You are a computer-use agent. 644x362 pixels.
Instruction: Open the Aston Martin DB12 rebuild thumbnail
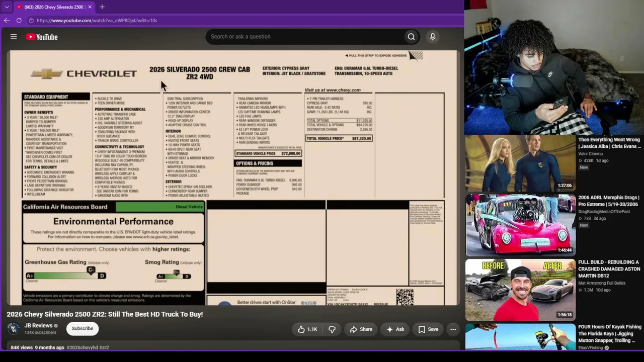click(520, 290)
